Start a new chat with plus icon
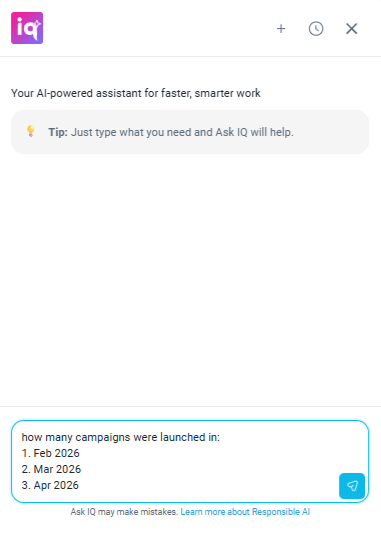The image size is (381, 537). click(x=281, y=28)
